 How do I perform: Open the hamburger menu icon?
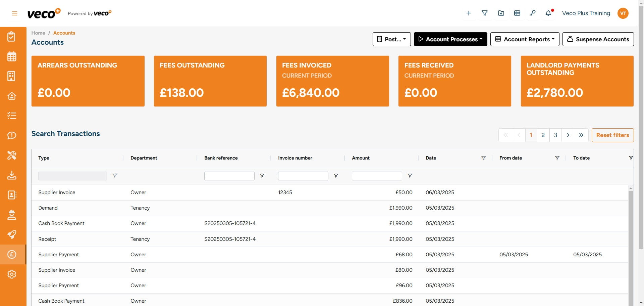pyautogui.click(x=14, y=13)
